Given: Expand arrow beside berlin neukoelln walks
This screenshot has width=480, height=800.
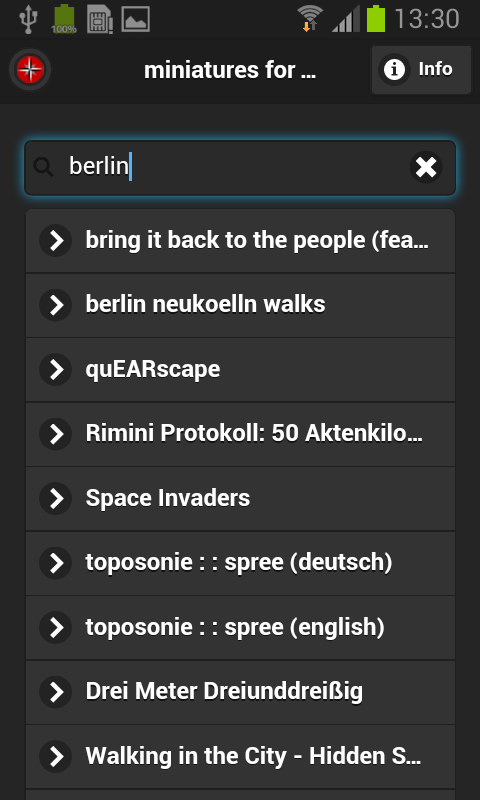Looking at the screenshot, I should coord(56,305).
